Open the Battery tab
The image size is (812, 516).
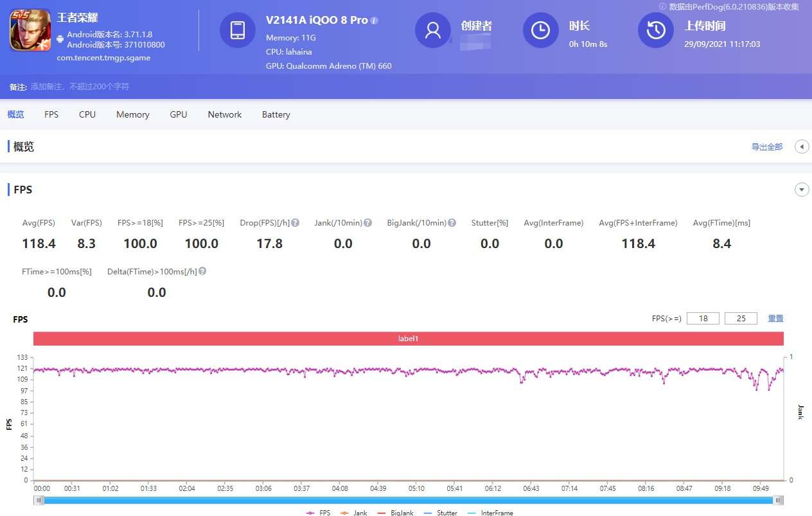pyautogui.click(x=276, y=114)
